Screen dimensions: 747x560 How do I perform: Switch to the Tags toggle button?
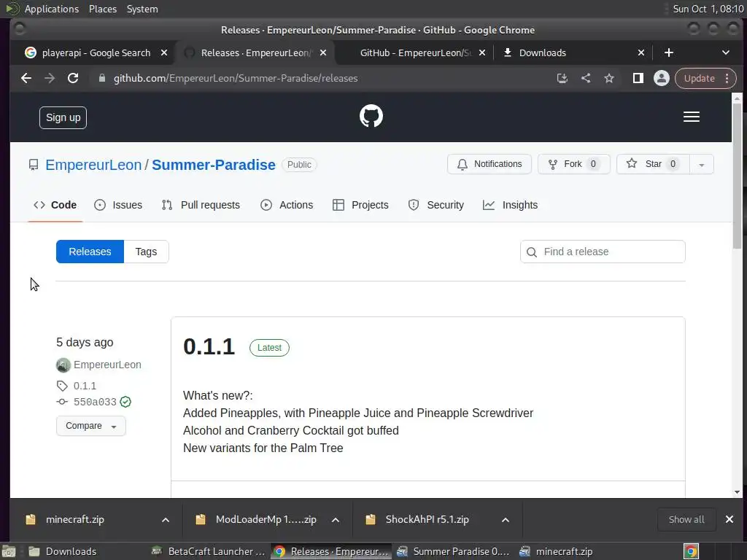[x=146, y=252]
